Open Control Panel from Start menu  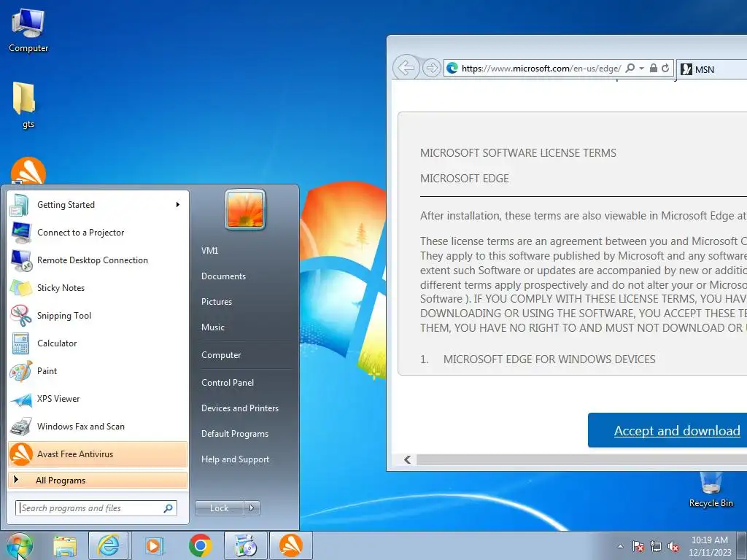[228, 383]
